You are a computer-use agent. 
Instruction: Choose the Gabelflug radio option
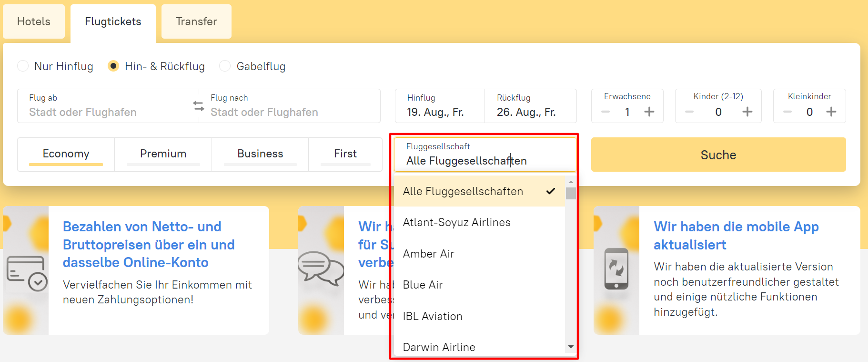[x=225, y=66]
